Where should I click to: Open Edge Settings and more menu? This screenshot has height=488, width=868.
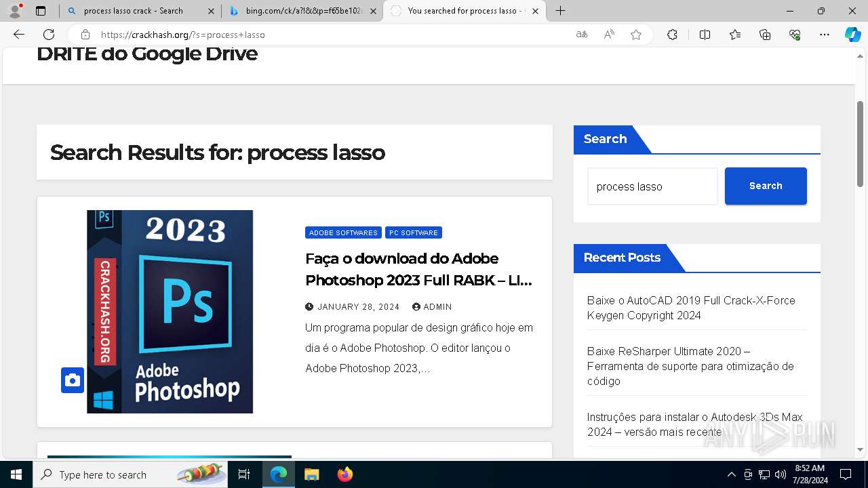(825, 35)
